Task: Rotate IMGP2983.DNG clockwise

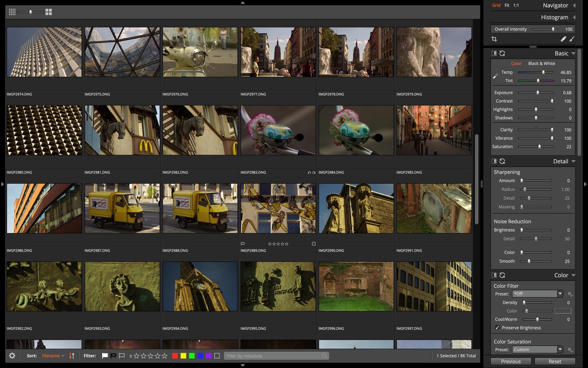Action: [314, 173]
